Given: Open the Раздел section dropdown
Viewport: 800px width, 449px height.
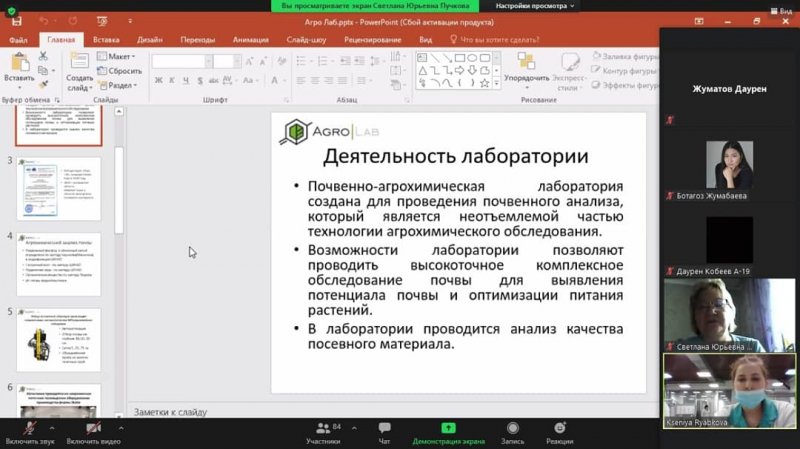Looking at the screenshot, I should (118, 85).
